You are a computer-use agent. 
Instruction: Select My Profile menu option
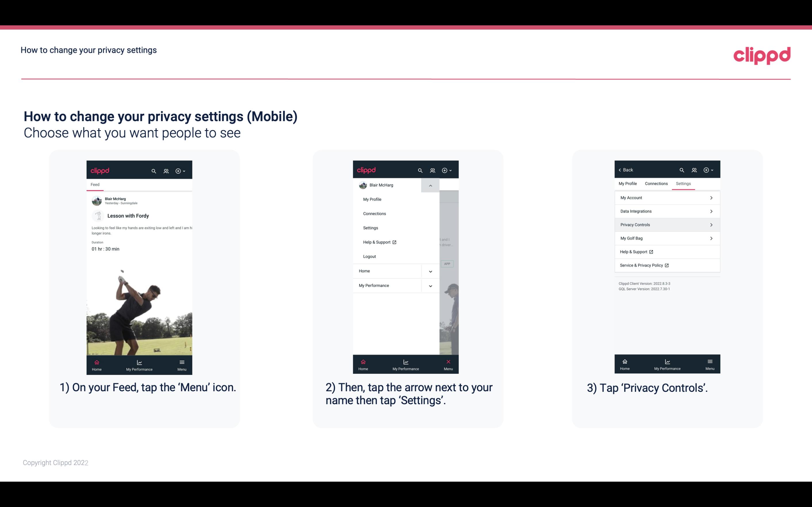(x=372, y=199)
